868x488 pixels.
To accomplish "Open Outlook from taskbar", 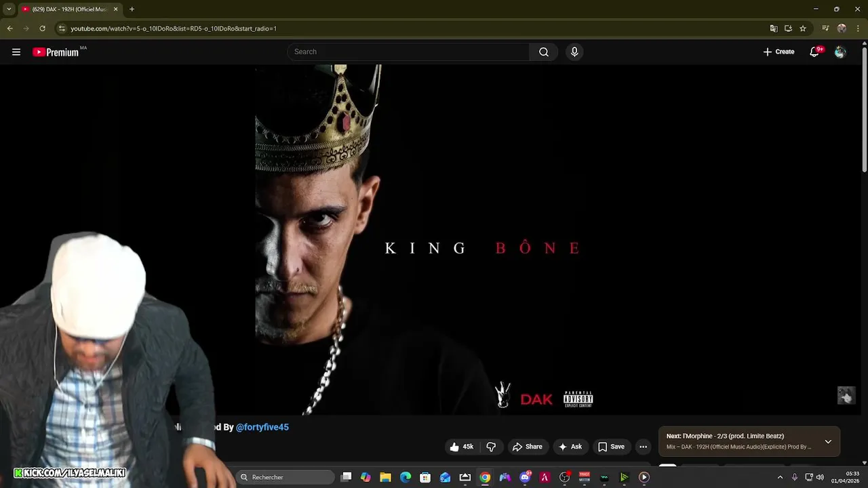I will point(445,477).
